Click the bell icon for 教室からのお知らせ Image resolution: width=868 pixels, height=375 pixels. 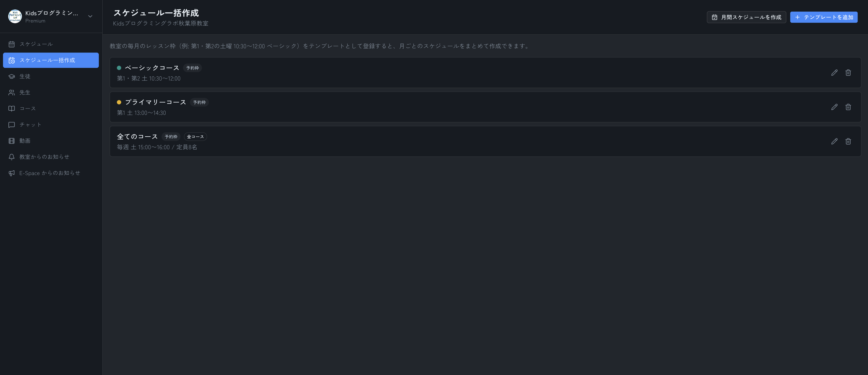coord(12,157)
